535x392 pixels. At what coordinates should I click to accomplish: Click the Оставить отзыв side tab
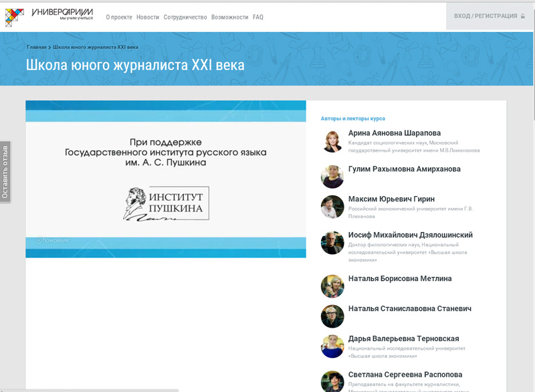pyautogui.click(x=5, y=172)
